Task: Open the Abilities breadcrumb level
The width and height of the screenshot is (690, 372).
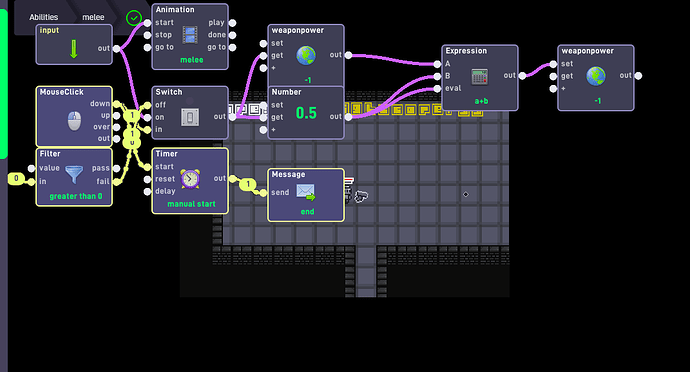Action: [x=44, y=17]
